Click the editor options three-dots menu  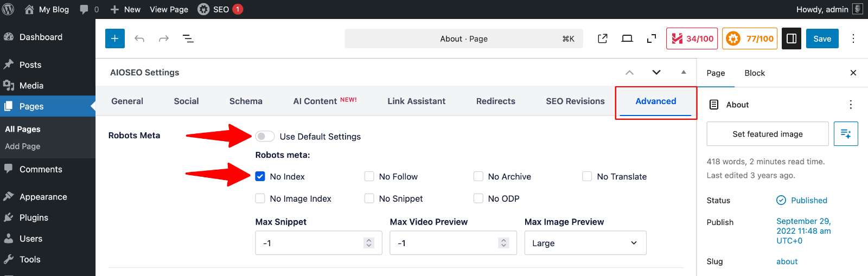853,38
